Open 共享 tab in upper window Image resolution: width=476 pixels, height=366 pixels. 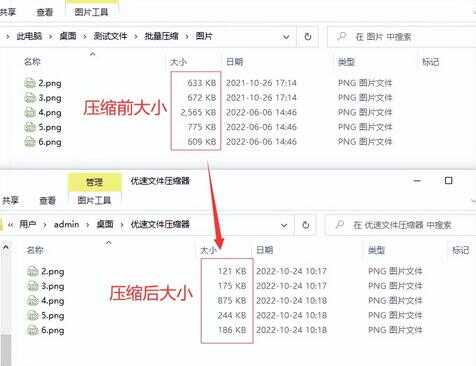(7, 12)
